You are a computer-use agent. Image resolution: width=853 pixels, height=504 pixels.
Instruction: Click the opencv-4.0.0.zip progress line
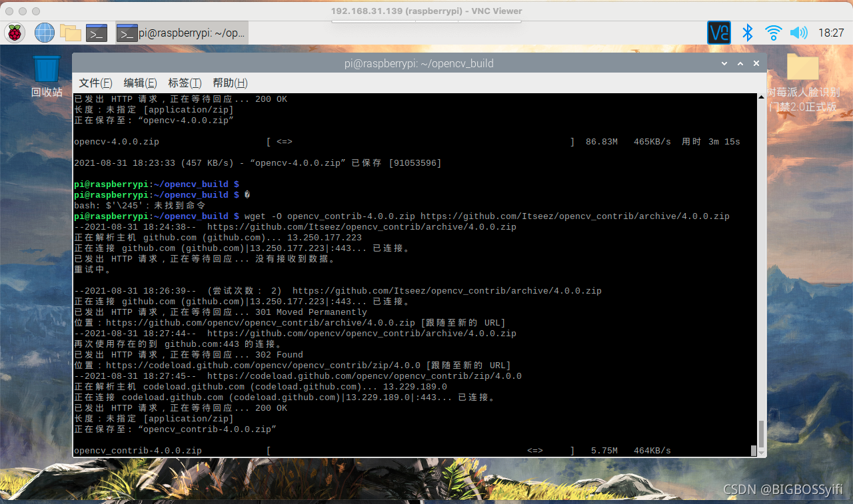coord(407,142)
